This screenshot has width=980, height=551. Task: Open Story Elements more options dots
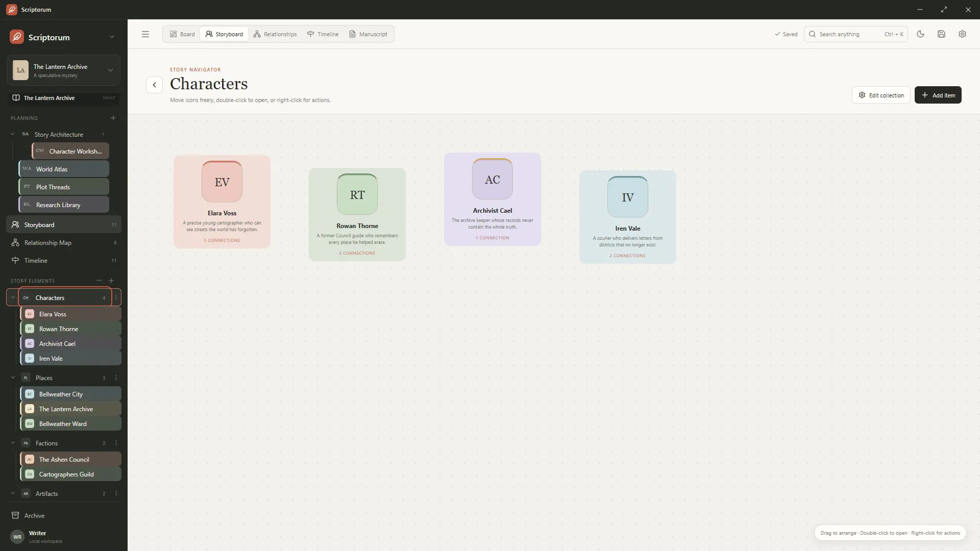coord(99,281)
